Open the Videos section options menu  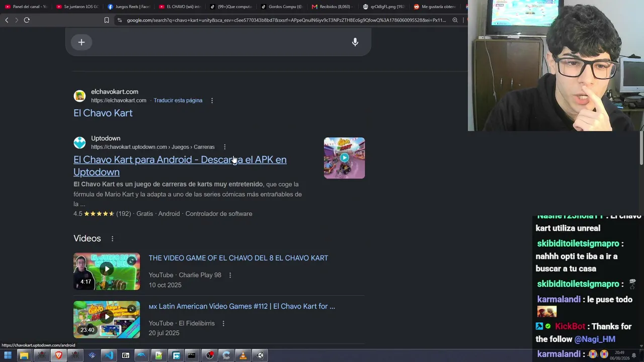pos(112,239)
